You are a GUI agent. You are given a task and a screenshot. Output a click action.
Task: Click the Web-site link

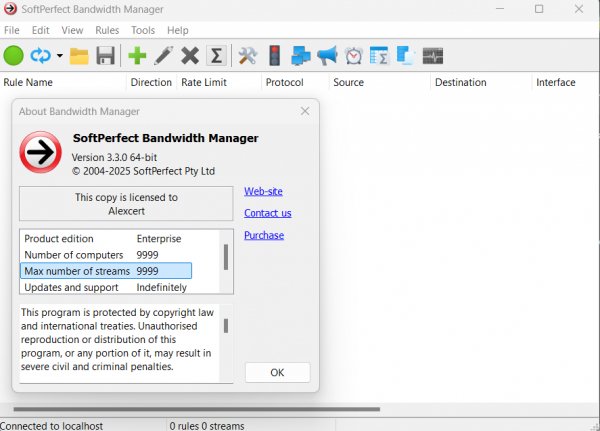click(263, 191)
